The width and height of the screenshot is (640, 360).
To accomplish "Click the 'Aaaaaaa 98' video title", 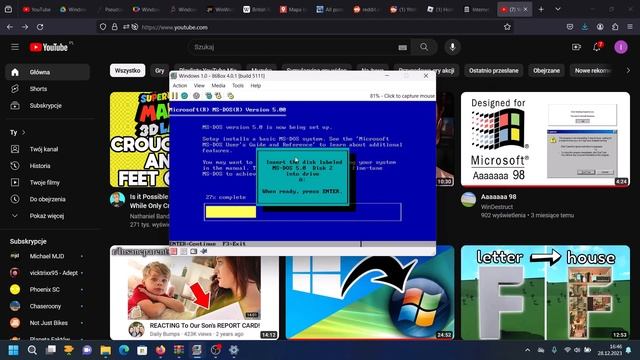I will (x=498, y=197).
